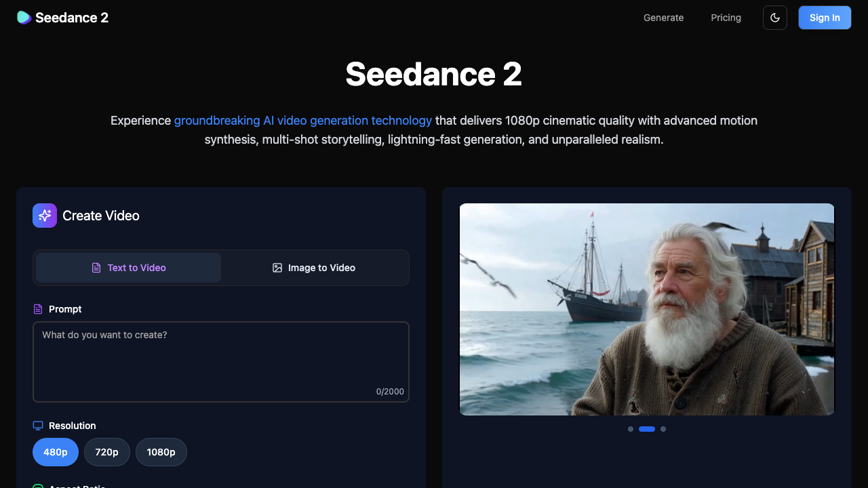Viewport: 868px width, 488px height.
Task: Toggle dark mode with the moon icon
Action: coord(774,18)
